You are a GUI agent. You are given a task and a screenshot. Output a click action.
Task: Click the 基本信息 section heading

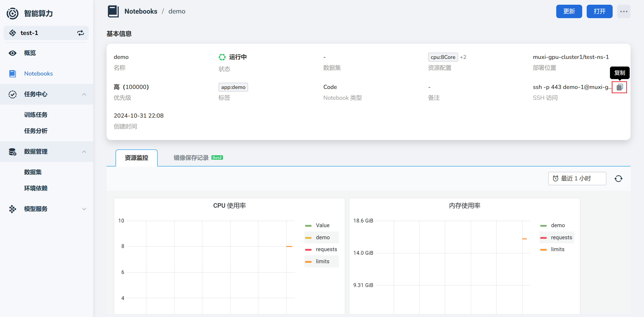[x=119, y=34]
